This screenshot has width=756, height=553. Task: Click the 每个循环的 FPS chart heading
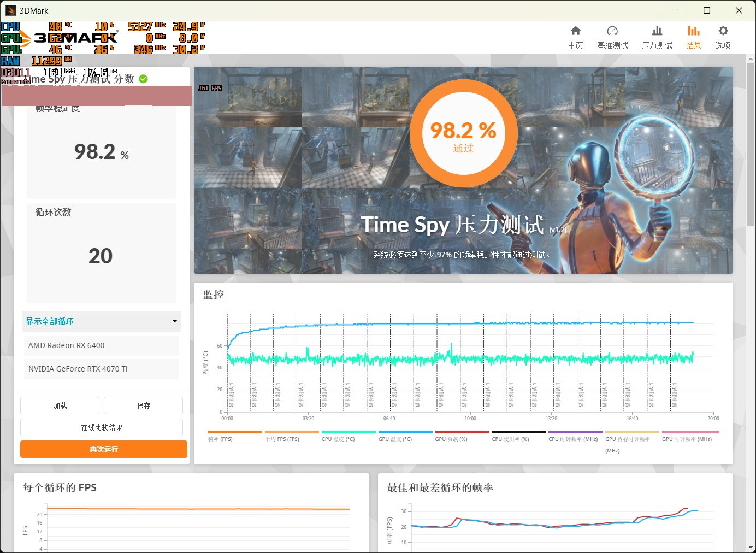click(x=60, y=487)
